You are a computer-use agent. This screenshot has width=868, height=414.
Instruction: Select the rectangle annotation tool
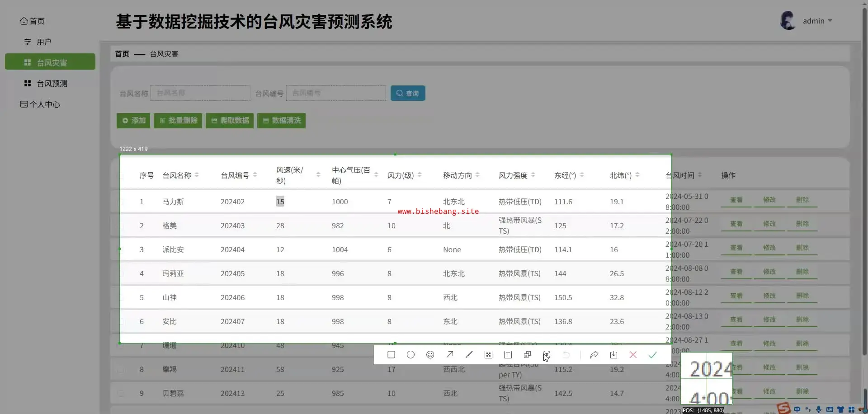[391, 355]
